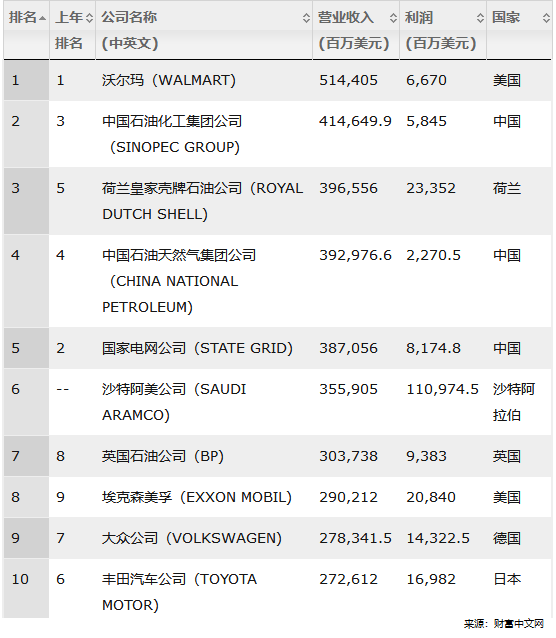
Task: Open the VOLKSWAGEN company entry
Action: [192, 538]
